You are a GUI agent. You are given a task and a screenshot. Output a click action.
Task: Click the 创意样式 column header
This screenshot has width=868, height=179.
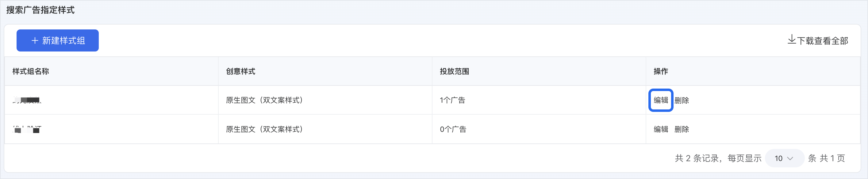240,71
